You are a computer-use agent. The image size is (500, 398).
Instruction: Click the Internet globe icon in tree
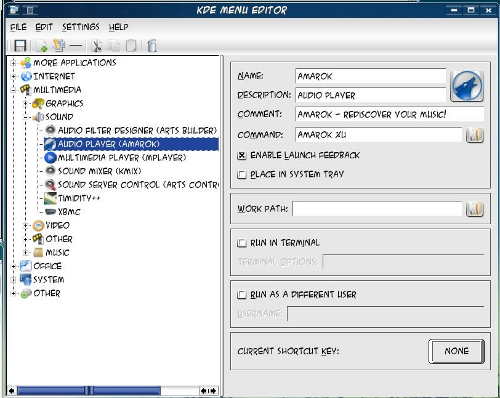[26, 76]
